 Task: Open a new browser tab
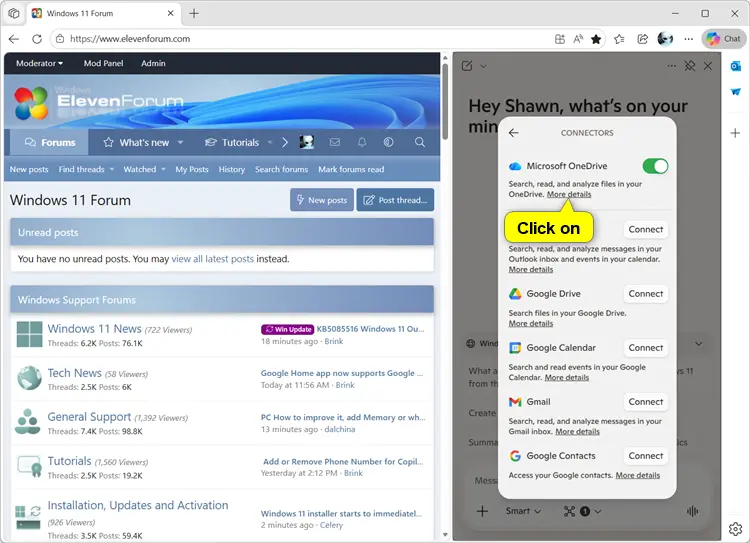tap(194, 13)
